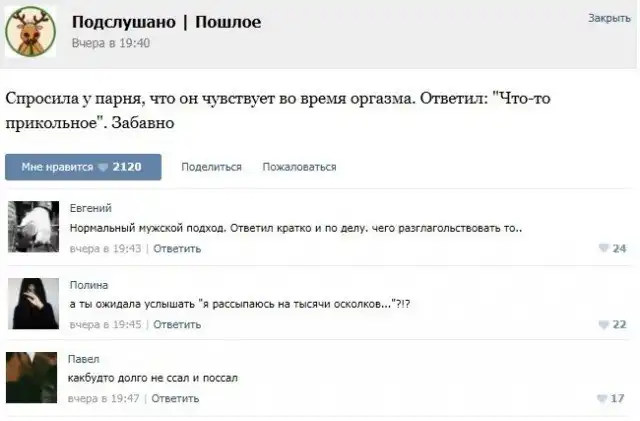The width and height of the screenshot is (640, 421).
Task: Reply to Павел's comment with Ответить
Action: pos(175,398)
